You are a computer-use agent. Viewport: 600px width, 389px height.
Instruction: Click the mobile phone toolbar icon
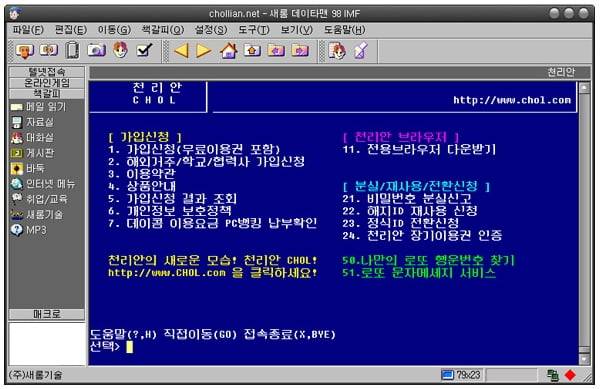pyautogui.click(x=72, y=50)
